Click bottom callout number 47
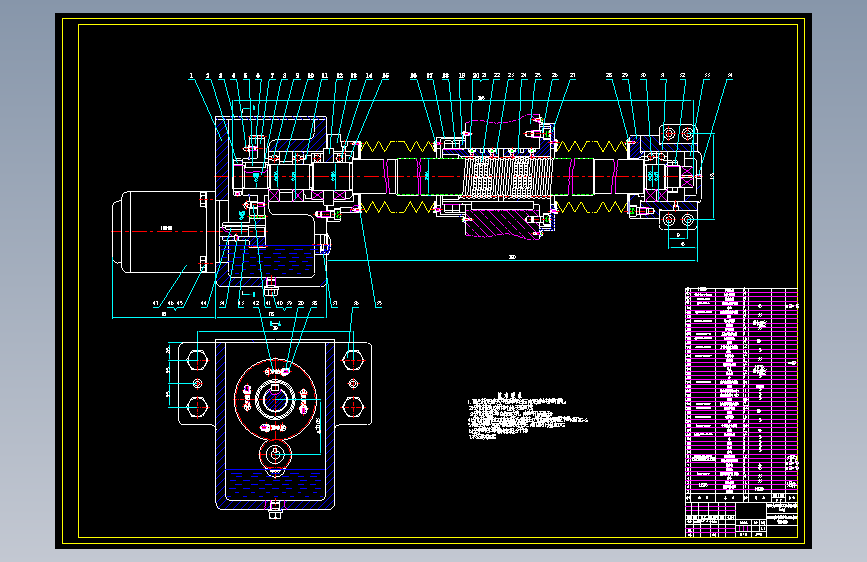The width and height of the screenshot is (867, 562). [156, 304]
